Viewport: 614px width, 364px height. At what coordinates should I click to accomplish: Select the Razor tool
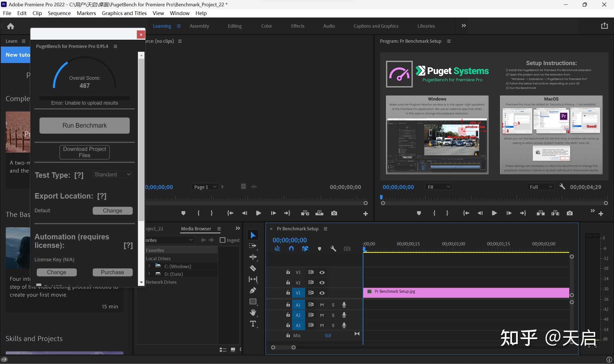click(x=253, y=268)
